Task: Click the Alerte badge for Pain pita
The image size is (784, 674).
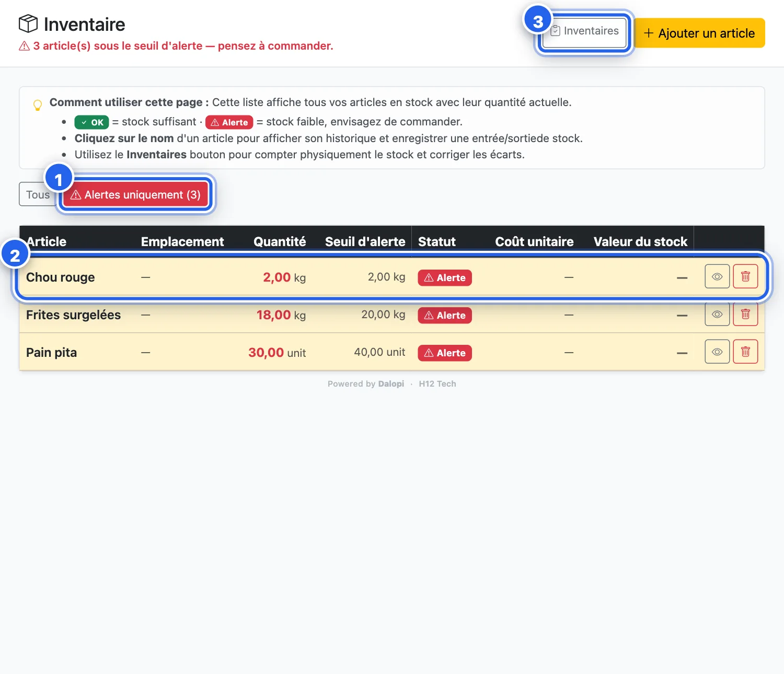Action: point(445,353)
